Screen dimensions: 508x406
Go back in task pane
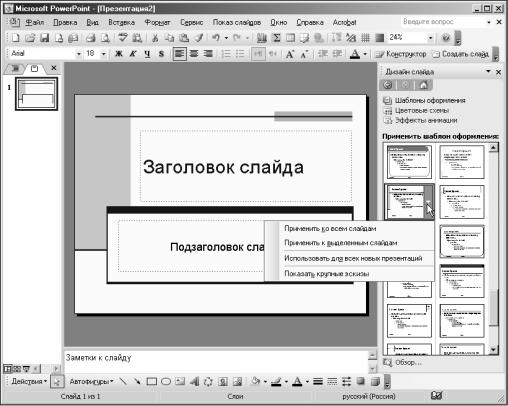[x=388, y=85]
